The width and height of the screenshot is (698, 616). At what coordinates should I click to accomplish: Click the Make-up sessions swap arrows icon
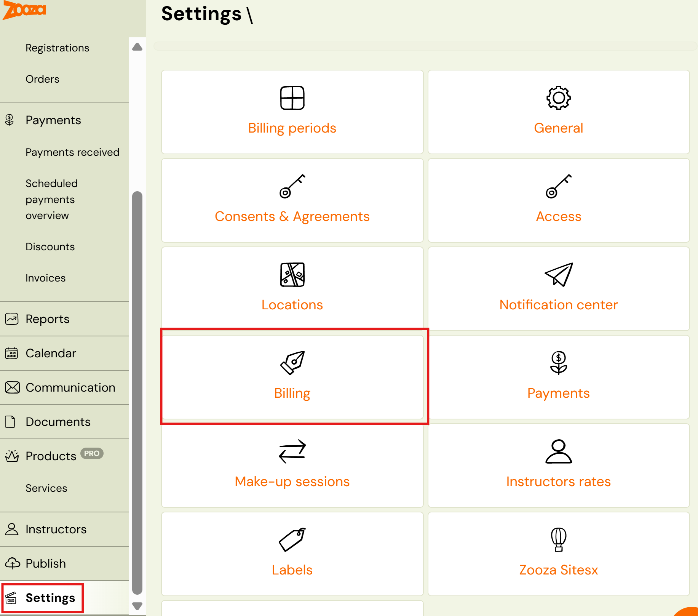coord(292,451)
